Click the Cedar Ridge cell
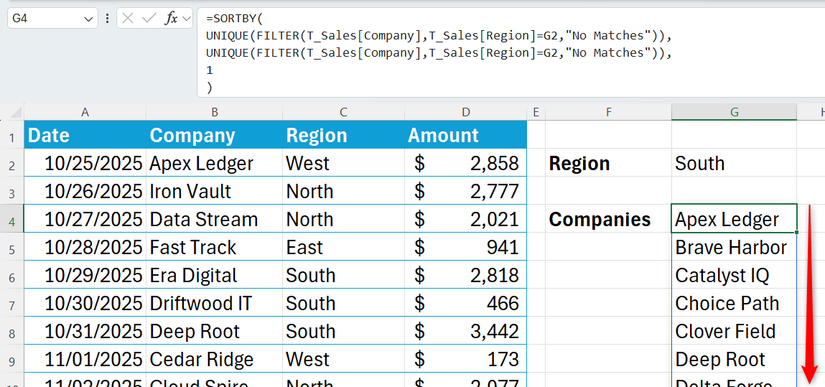The width and height of the screenshot is (825, 387). [x=214, y=359]
